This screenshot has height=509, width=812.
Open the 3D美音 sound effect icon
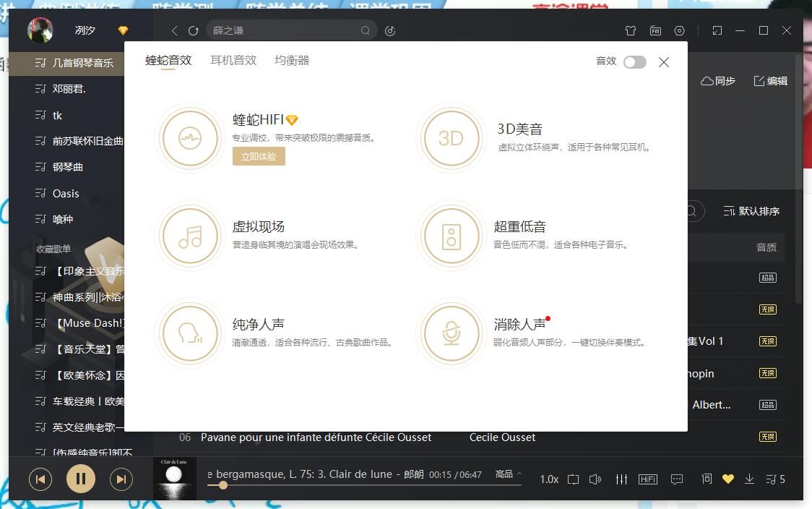coord(451,138)
